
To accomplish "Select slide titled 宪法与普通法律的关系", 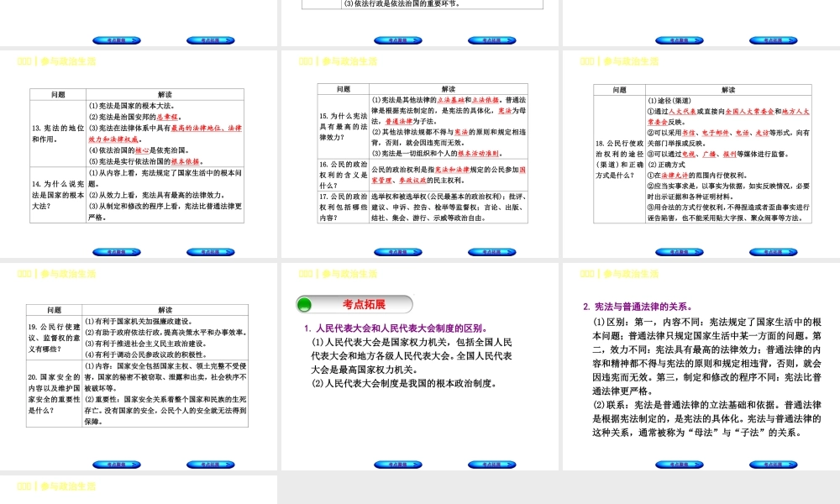I will (x=701, y=366).
